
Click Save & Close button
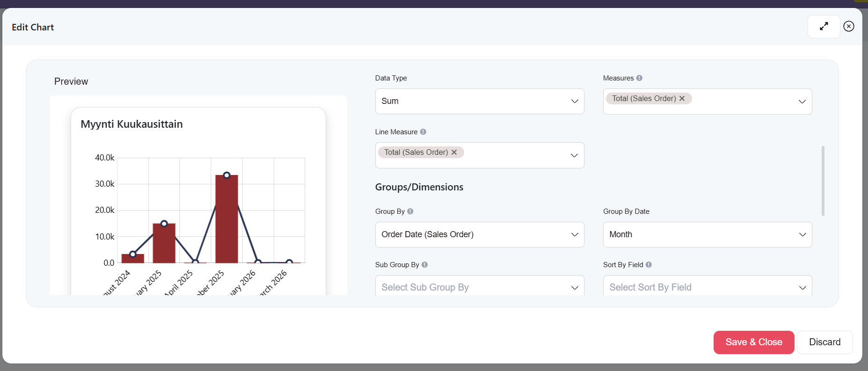coord(753,342)
